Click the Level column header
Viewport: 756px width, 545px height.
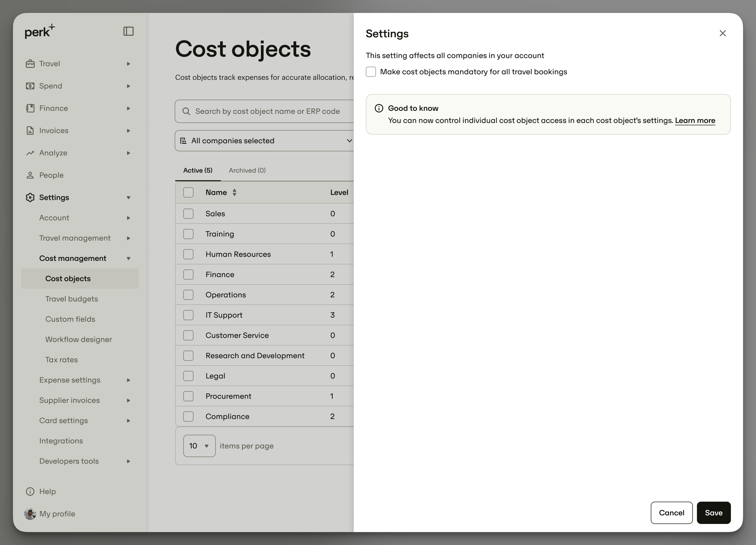339,192
